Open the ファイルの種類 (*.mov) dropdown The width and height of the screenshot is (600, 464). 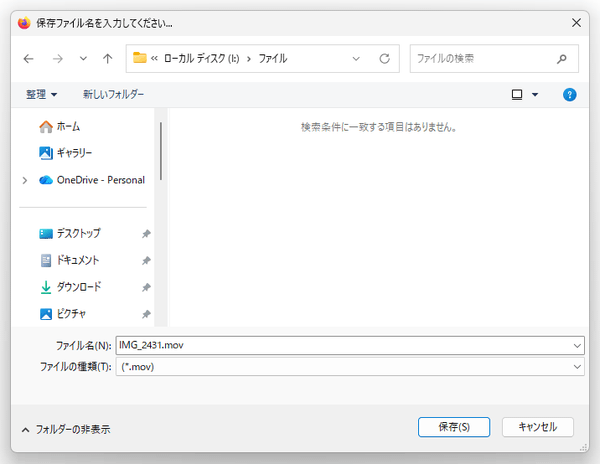pyautogui.click(x=350, y=367)
